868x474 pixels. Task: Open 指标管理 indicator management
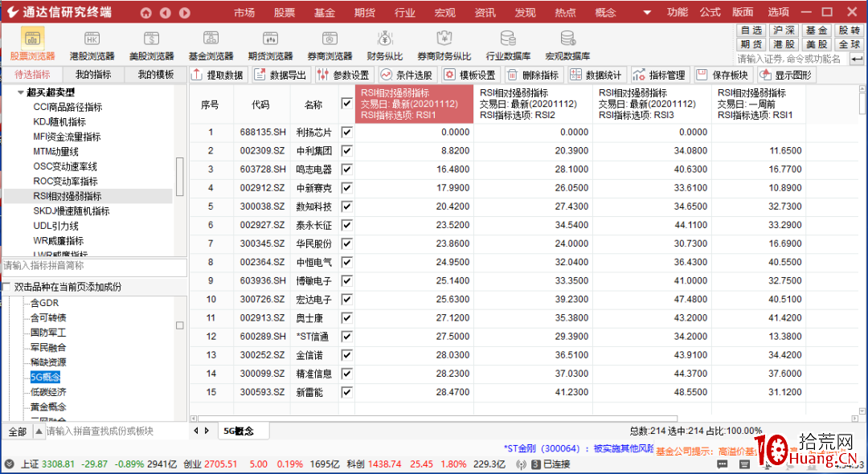pyautogui.click(x=661, y=76)
